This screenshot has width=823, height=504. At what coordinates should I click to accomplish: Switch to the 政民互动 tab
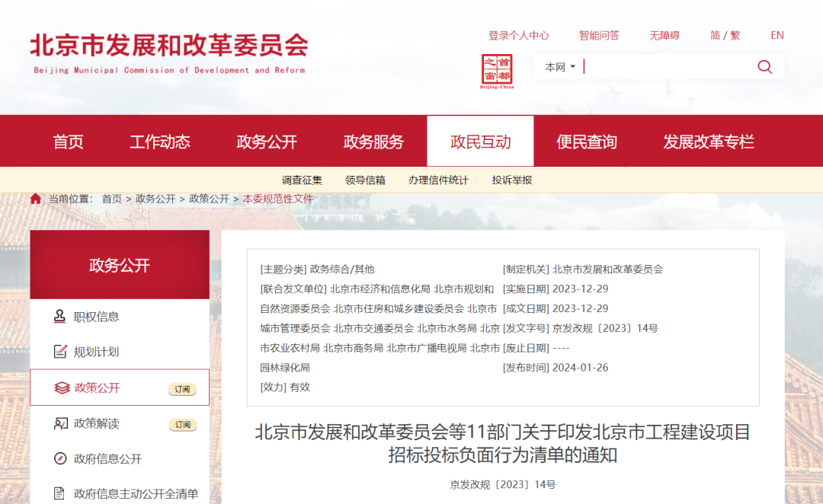480,141
